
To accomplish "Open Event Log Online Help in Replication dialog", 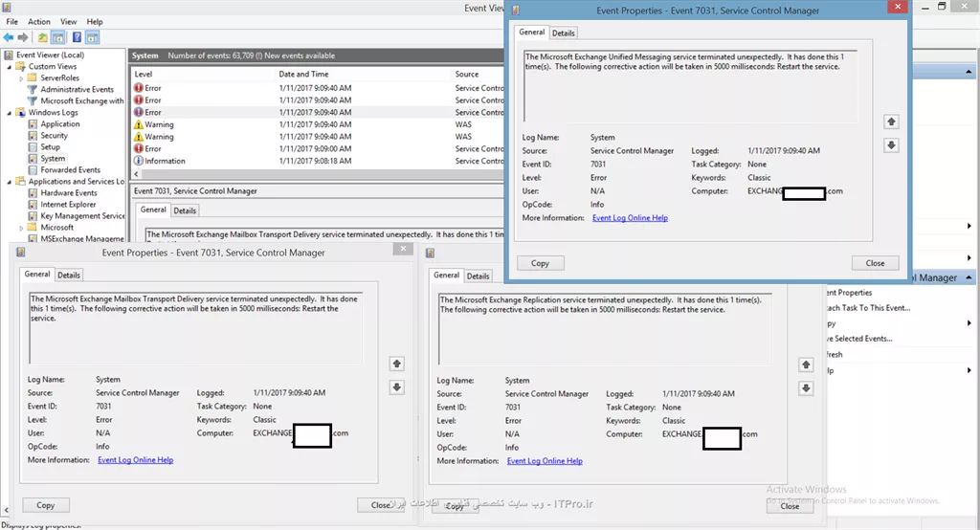I will click(x=545, y=461).
